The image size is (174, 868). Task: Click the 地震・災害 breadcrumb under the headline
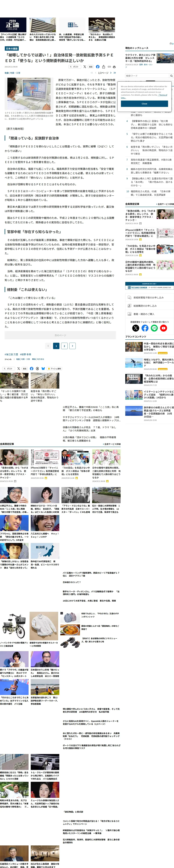[x=15, y=73]
